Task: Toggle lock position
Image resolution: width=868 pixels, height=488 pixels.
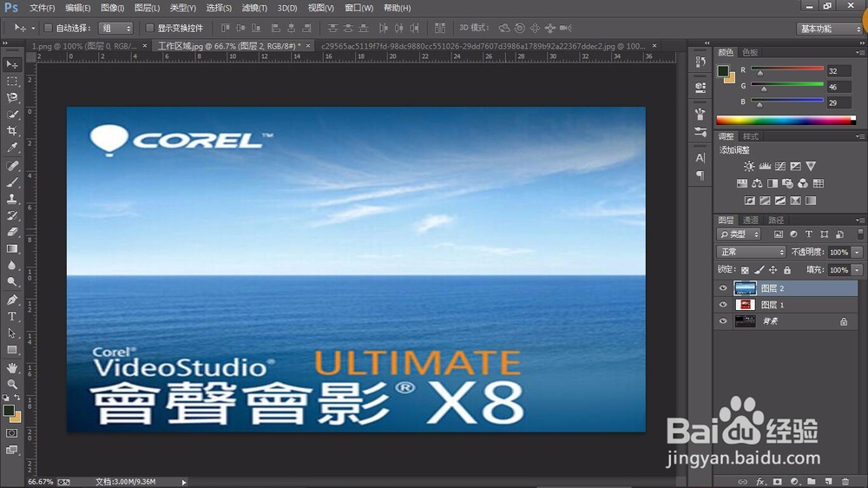Action: click(773, 270)
